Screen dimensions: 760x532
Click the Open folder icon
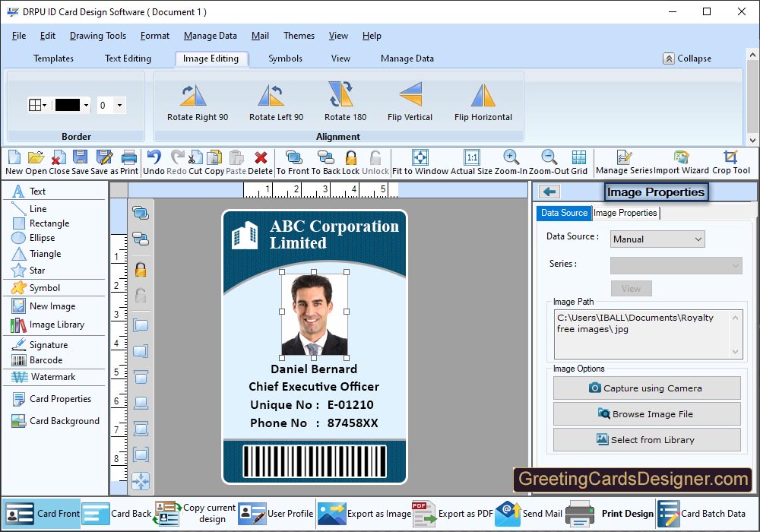pyautogui.click(x=36, y=157)
